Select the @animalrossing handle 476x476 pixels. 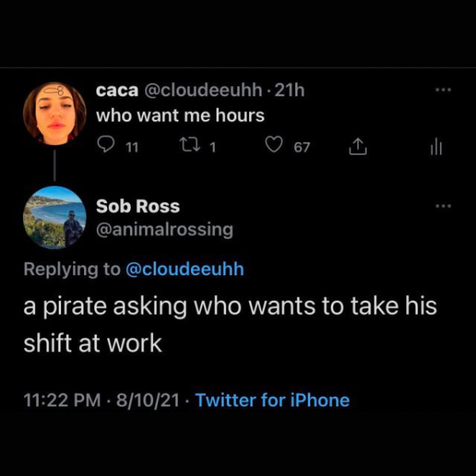tap(165, 229)
